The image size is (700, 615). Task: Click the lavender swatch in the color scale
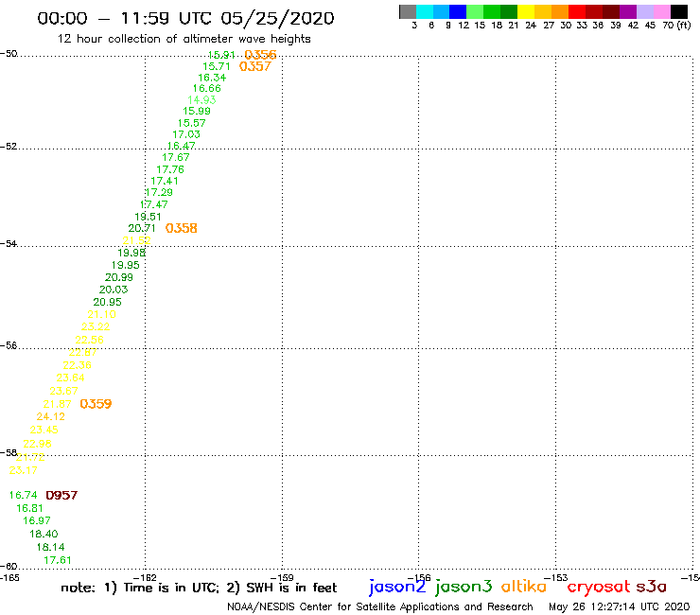[x=644, y=12]
